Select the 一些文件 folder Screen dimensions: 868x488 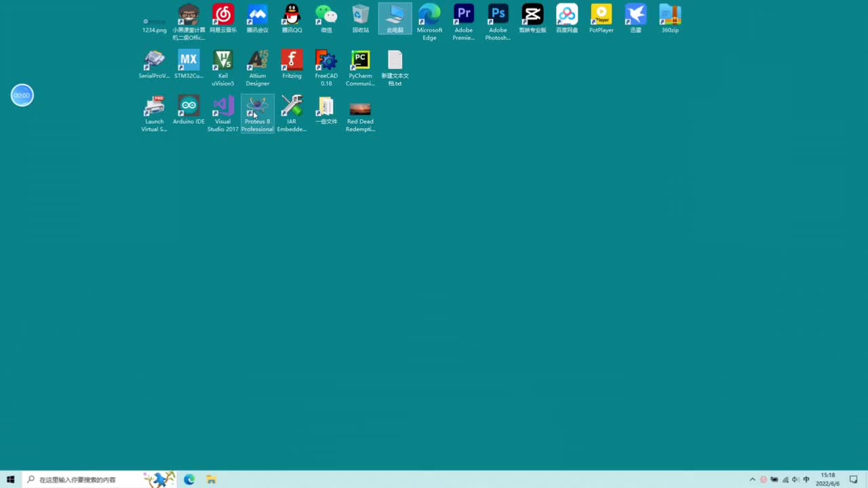click(x=326, y=110)
